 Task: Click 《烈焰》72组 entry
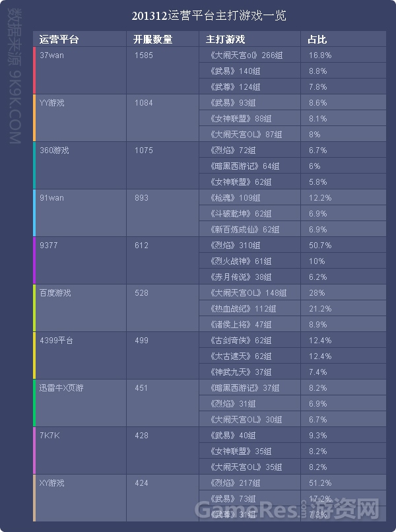[232, 150]
